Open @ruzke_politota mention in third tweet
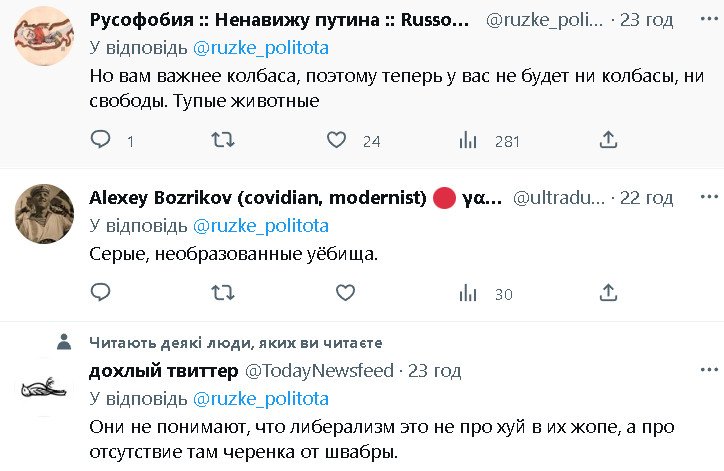This screenshot has width=724, height=471. click(260, 398)
